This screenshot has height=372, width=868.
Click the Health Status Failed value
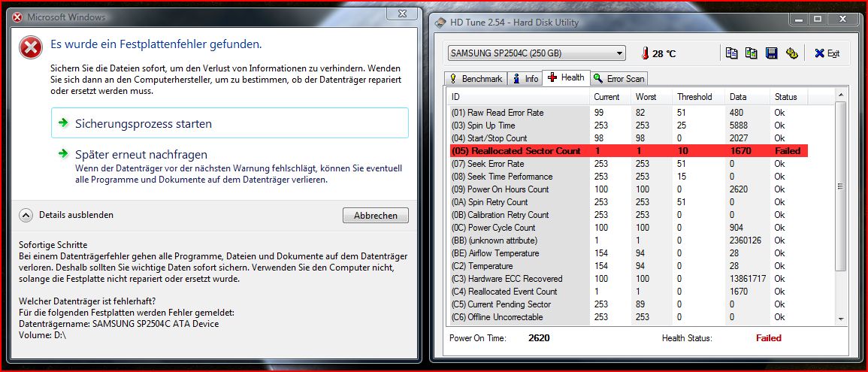tap(768, 337)
